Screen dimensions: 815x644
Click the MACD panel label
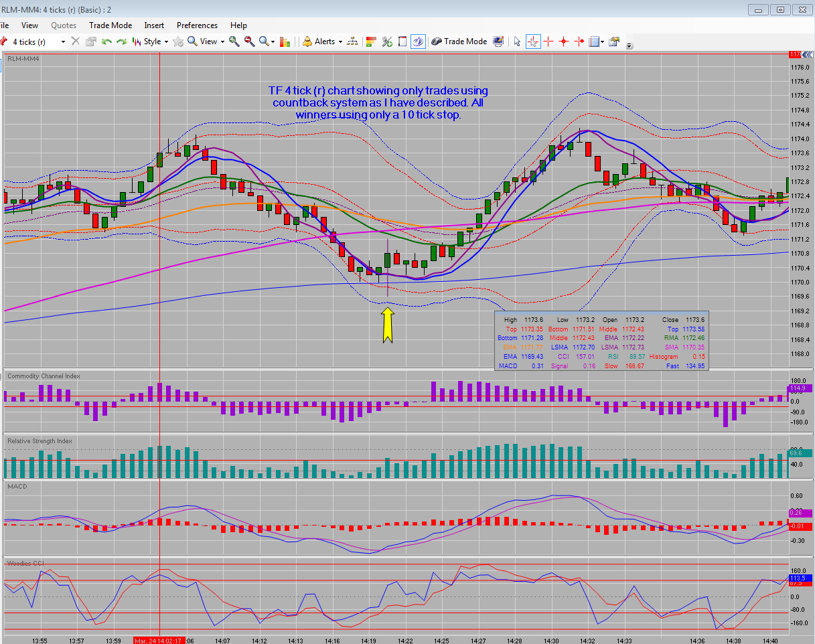point(17,486)
